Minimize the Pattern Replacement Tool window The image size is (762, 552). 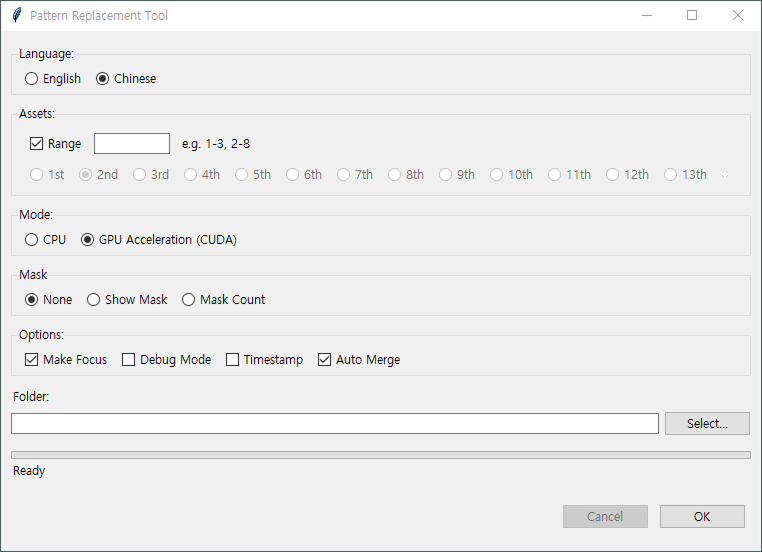(x=646, y=16)
